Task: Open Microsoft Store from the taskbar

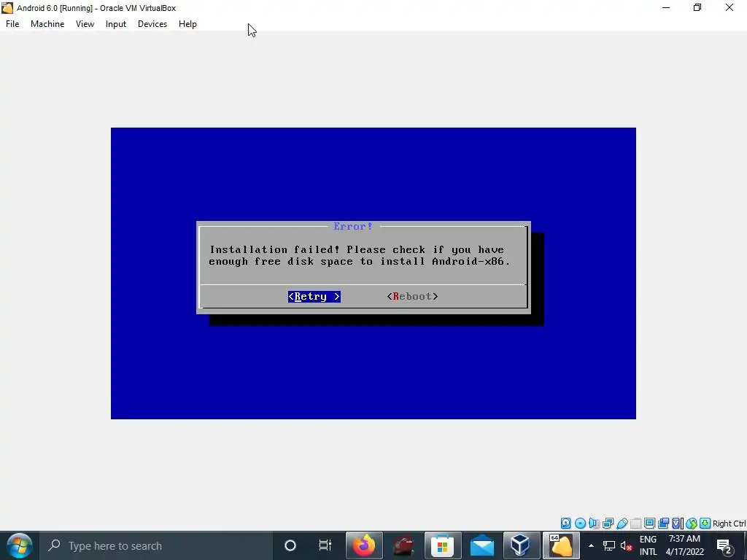Action: click(x=443, y=545)
